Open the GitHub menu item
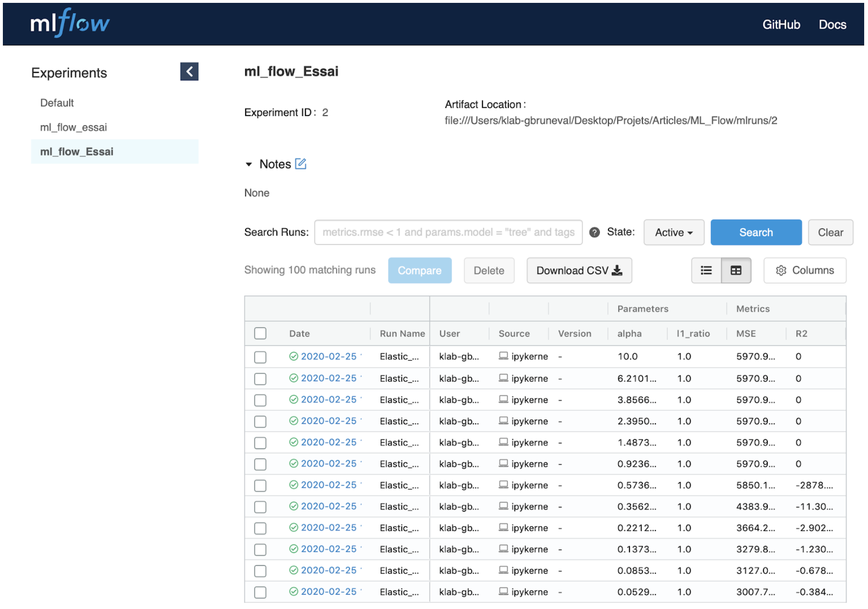Viewport: 868px width, 609px height. 782,24
